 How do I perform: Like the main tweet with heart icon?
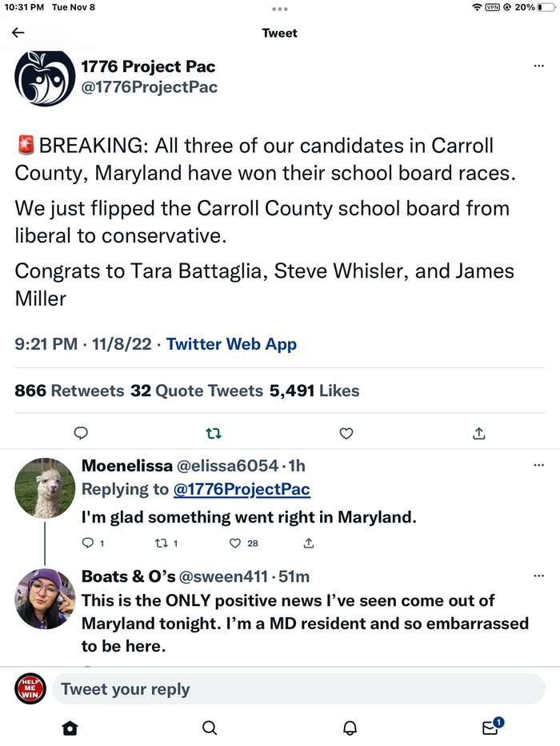click(x=346, y=433)
